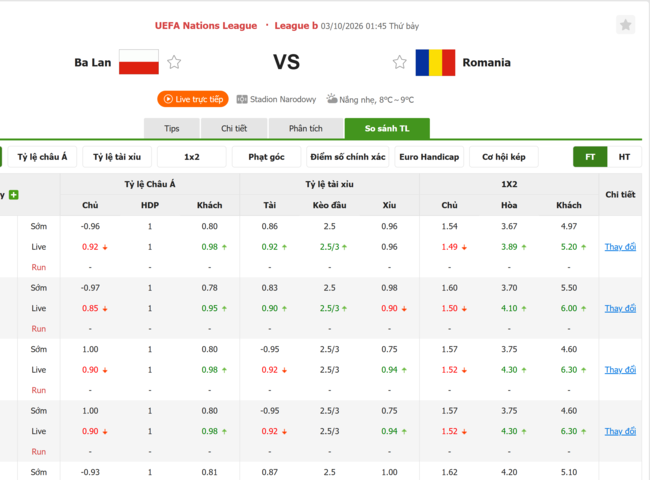Click the live under odds 0.90 with down arrow
The height and width of the screenshot is (480, 650).
[389, 308]
